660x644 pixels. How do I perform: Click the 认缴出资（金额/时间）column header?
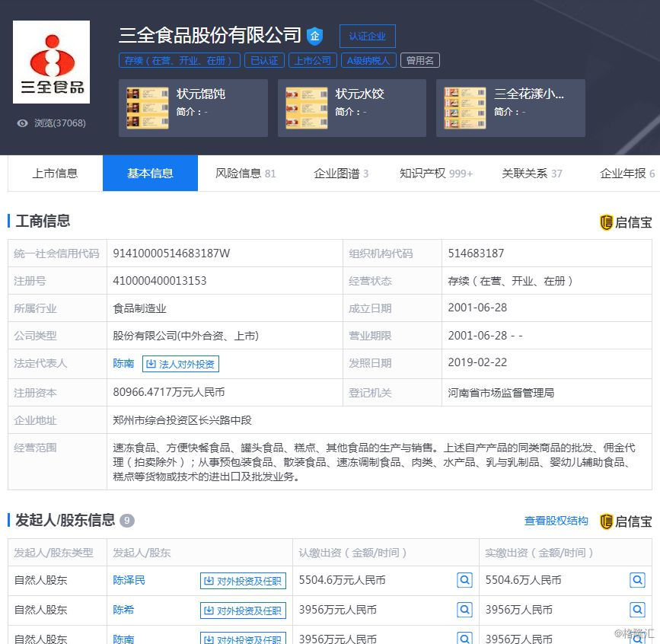352,553
